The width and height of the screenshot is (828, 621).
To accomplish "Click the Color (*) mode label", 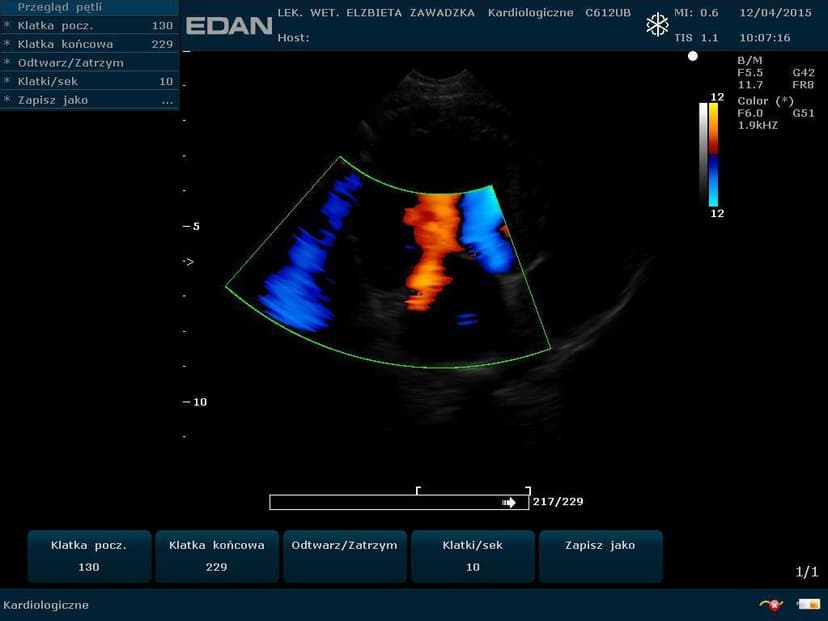I will click(x=766, y=101).
